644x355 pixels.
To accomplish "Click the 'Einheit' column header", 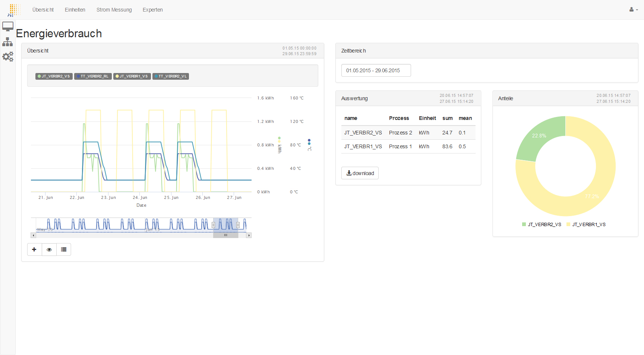I will [x=427, y=118].
